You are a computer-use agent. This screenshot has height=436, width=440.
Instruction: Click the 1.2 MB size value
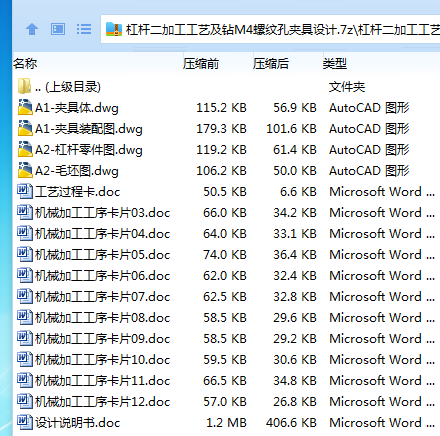point(226,423)
